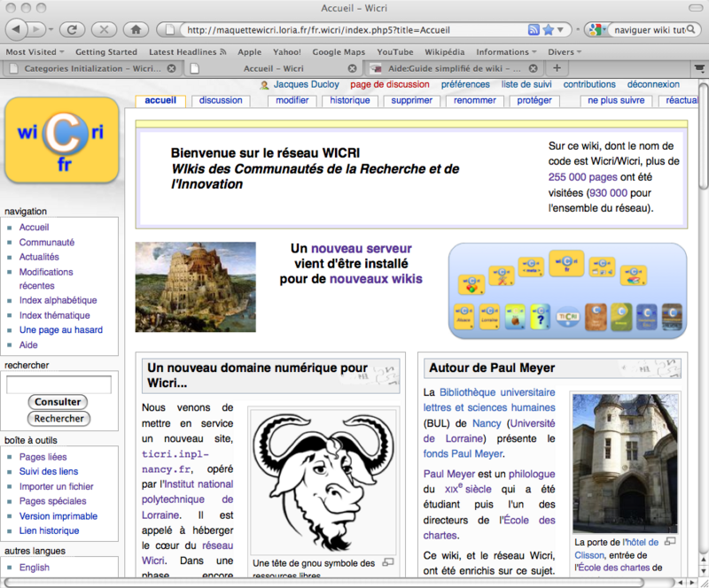Click the Wicri tools icon with crossed tools

(502, 275)
